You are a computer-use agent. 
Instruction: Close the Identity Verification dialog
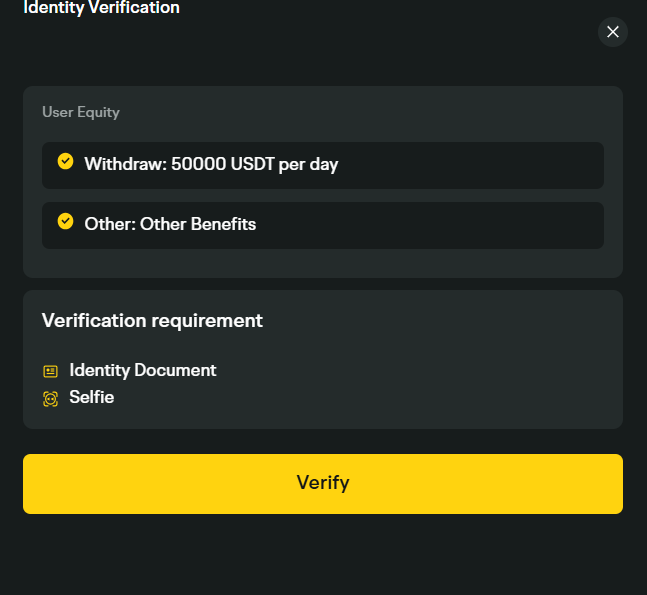pyautogui.click(x=613, y=32)
